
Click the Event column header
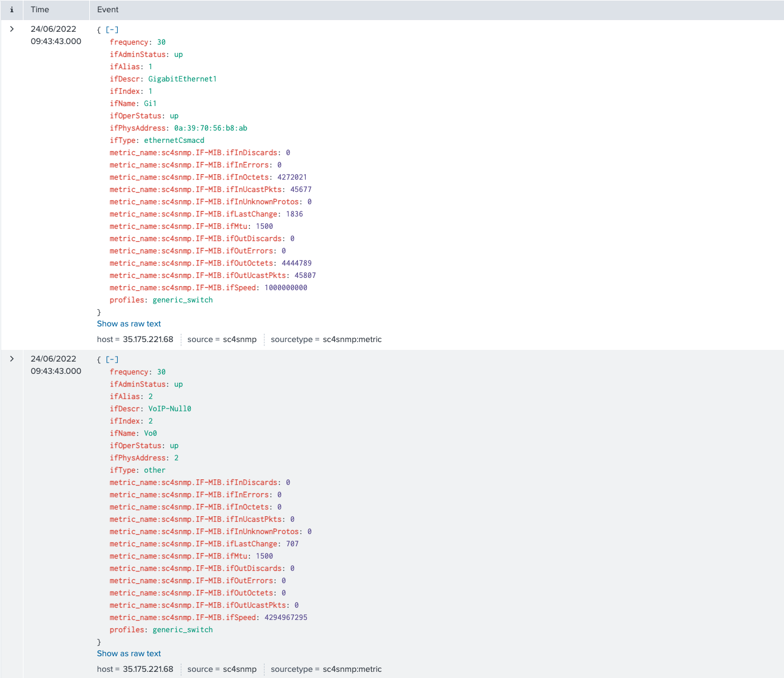tap(108, 9)
